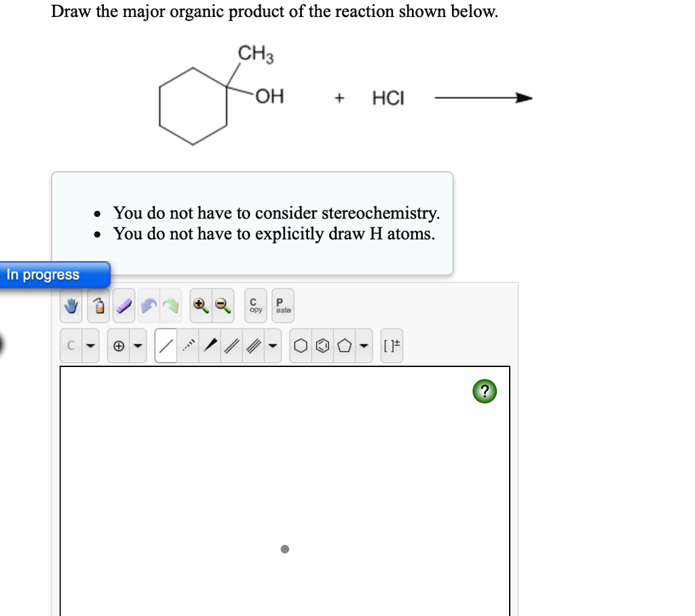Select the bracket charge tool
The width and height of the screenshot is (695, 616).
pos(392,345)
